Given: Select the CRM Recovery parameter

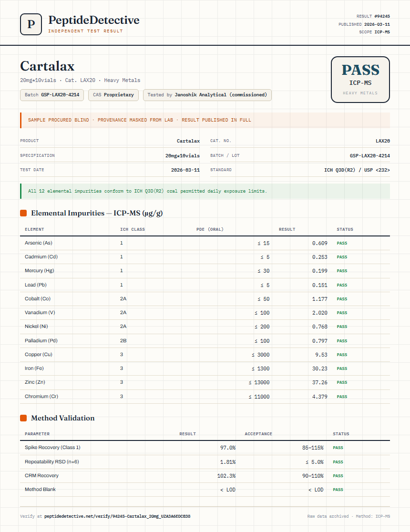Looking at the screenshot, I should tap(42, 476).
